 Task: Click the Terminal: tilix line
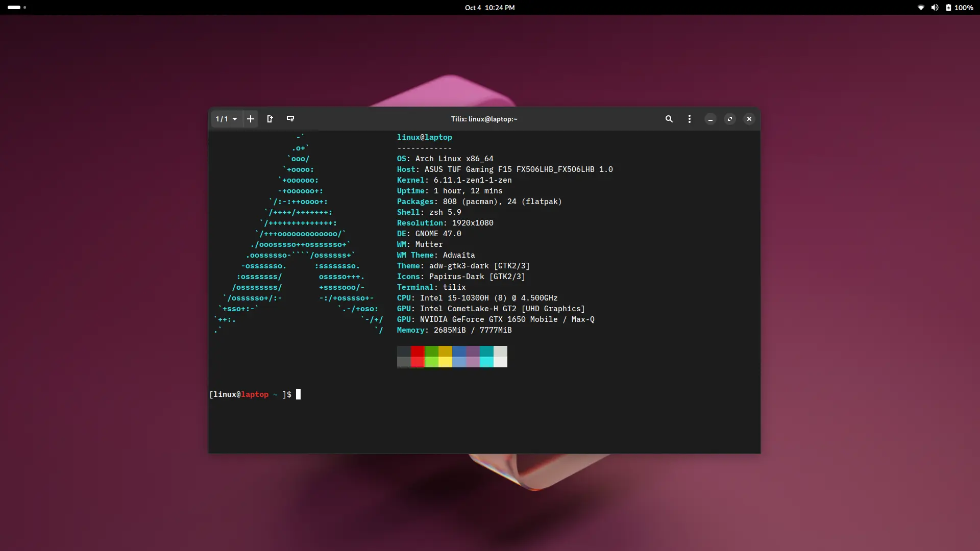click(431, 287)
